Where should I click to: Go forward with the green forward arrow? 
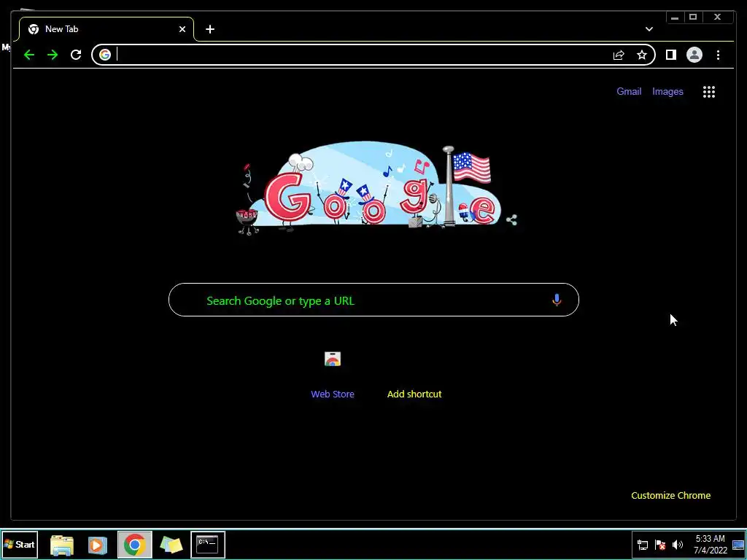click(53, 55)
